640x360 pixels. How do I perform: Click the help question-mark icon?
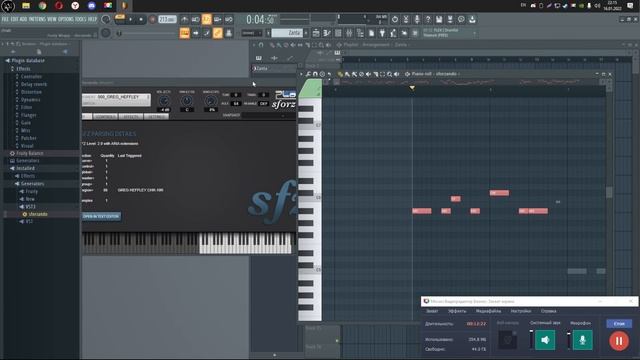(x=428, y=19)
